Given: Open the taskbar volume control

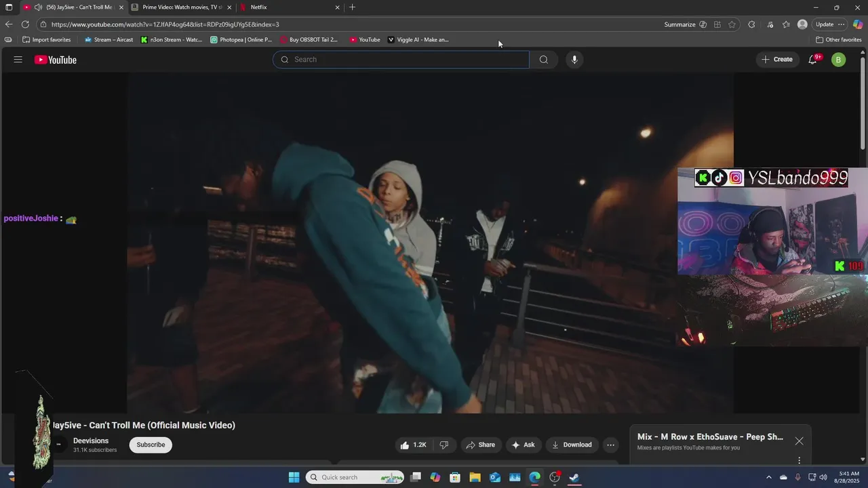Looking at the screenshot, I should 823,477.
